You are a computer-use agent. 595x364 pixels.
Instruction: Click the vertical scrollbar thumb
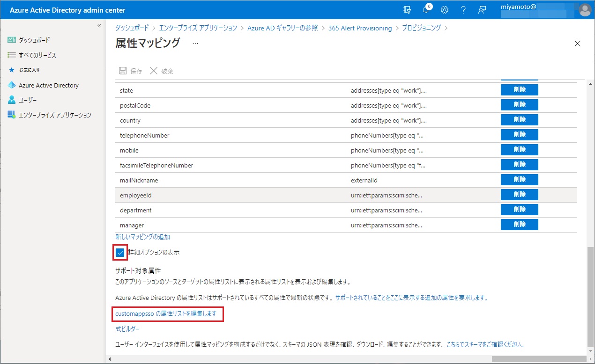pos(590,295)
